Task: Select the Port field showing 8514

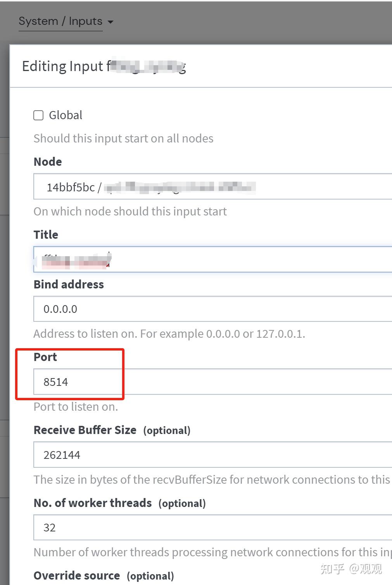Action: click(x=212, y=382)
